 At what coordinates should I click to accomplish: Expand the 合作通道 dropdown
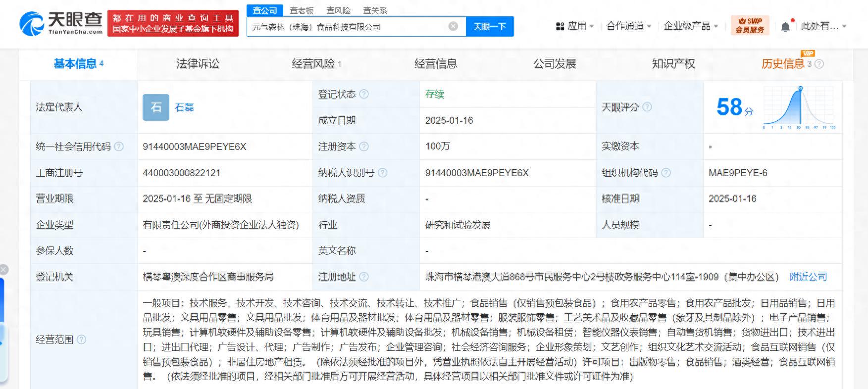pos(629,26)
